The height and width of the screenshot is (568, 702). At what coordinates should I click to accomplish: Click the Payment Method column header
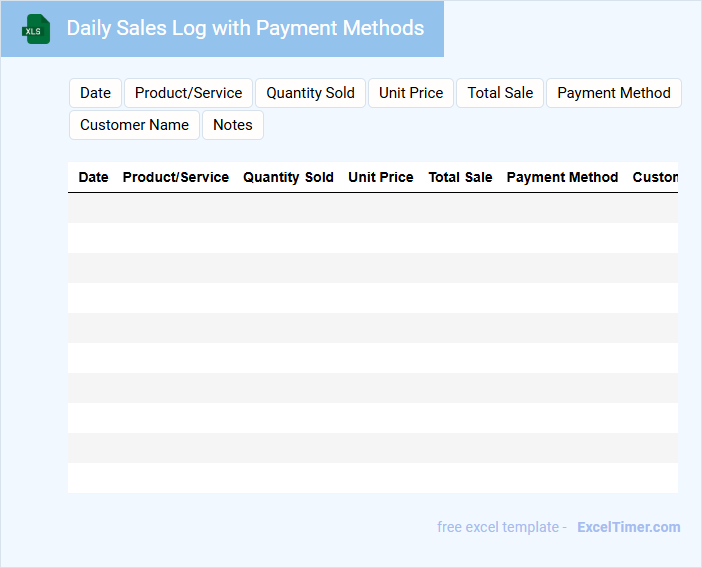(x=562, y=177)
